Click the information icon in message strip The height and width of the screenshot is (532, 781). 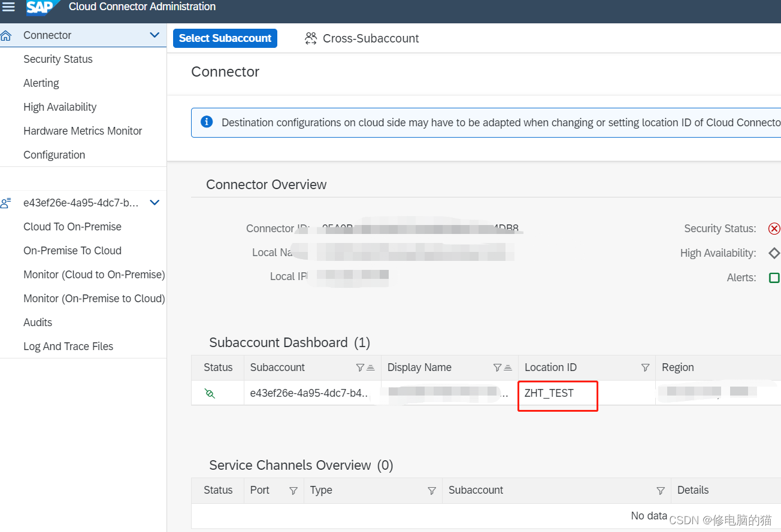tap(207, 122)
